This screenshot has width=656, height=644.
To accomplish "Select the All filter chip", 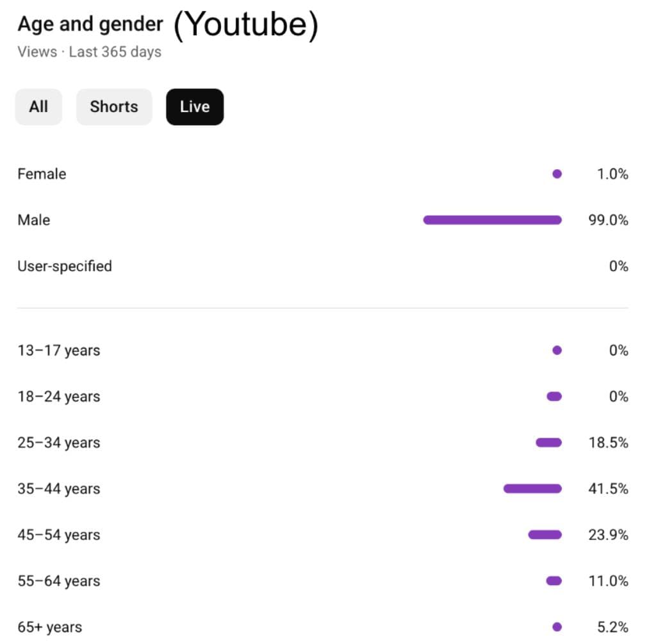I will (x=38, y=106).
